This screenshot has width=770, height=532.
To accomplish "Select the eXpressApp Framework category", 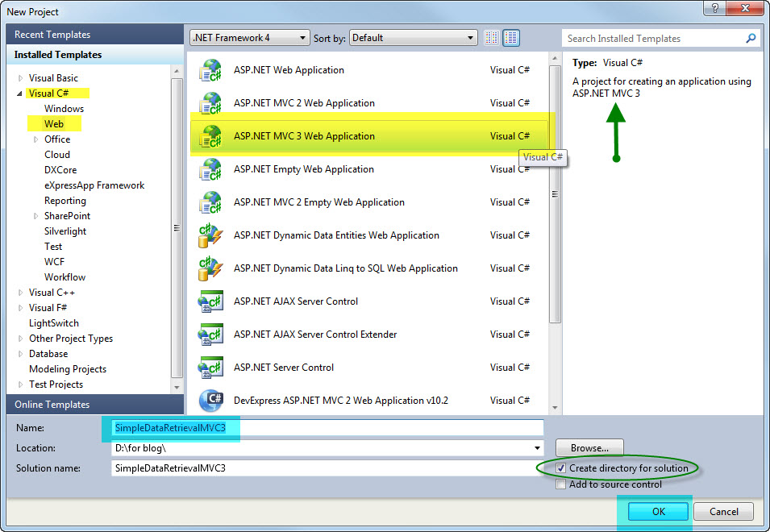I will coord(94,185).
